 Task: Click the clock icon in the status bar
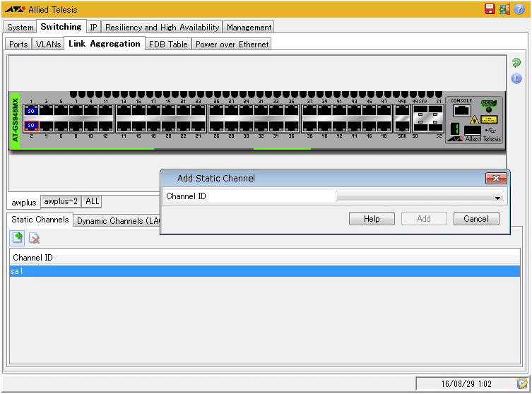pos(522,383)
